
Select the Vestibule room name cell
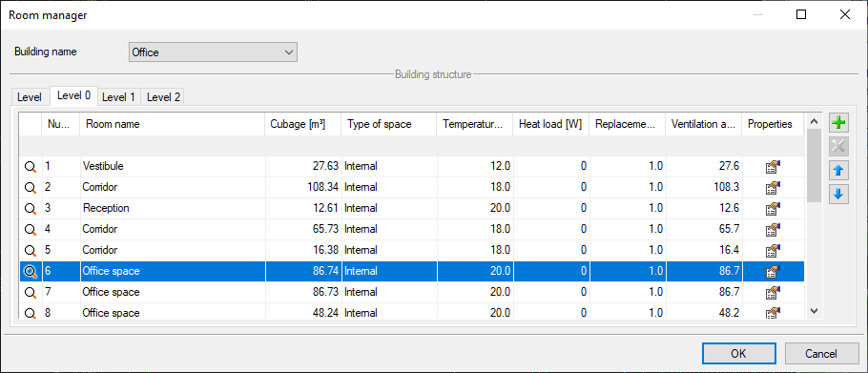click(173, 167)
